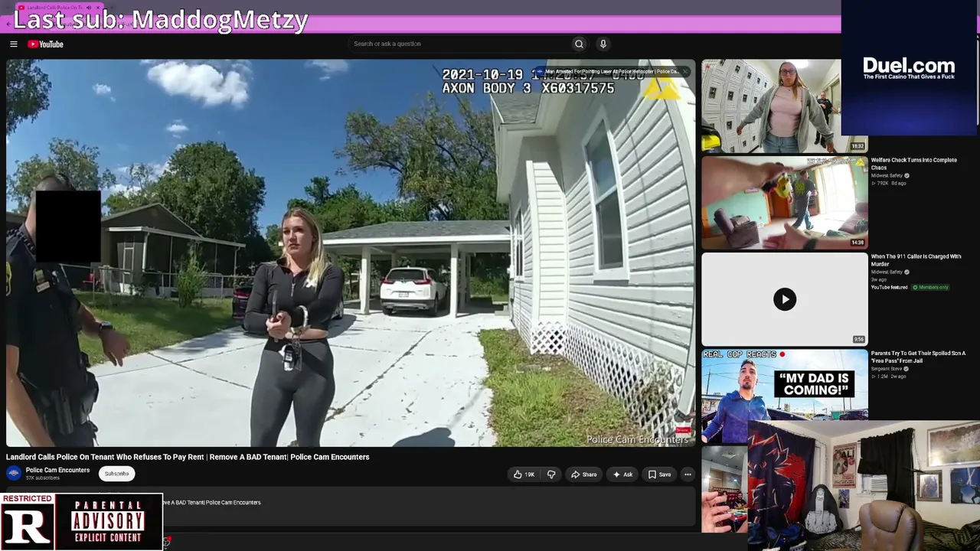
Task: Visit Midwest Safety under the Welfare Check video
Action: pyautogui.click(x=887, y=176)
